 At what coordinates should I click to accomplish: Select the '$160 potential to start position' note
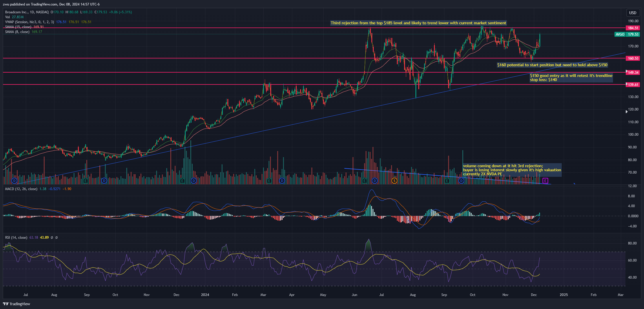point(552,65)
